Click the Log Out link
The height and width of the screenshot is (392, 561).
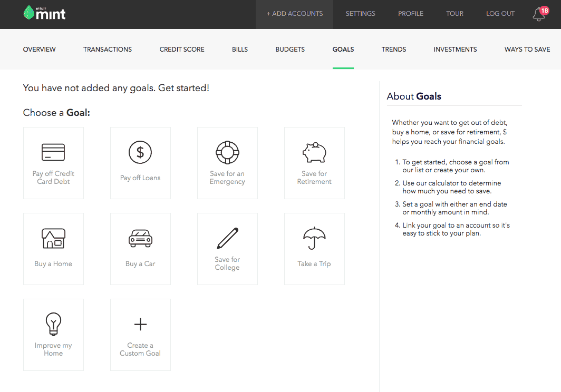click(x=500, y=14)
